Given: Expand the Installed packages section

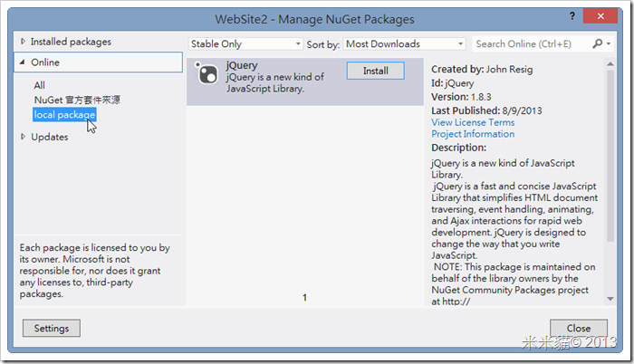Looking at the screenshot, I should (23, 42).
